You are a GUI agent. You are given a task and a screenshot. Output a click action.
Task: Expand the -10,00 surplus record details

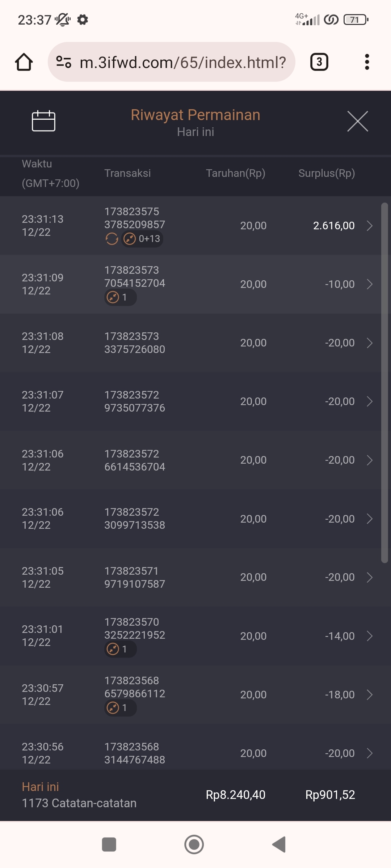tap(369, 284)
